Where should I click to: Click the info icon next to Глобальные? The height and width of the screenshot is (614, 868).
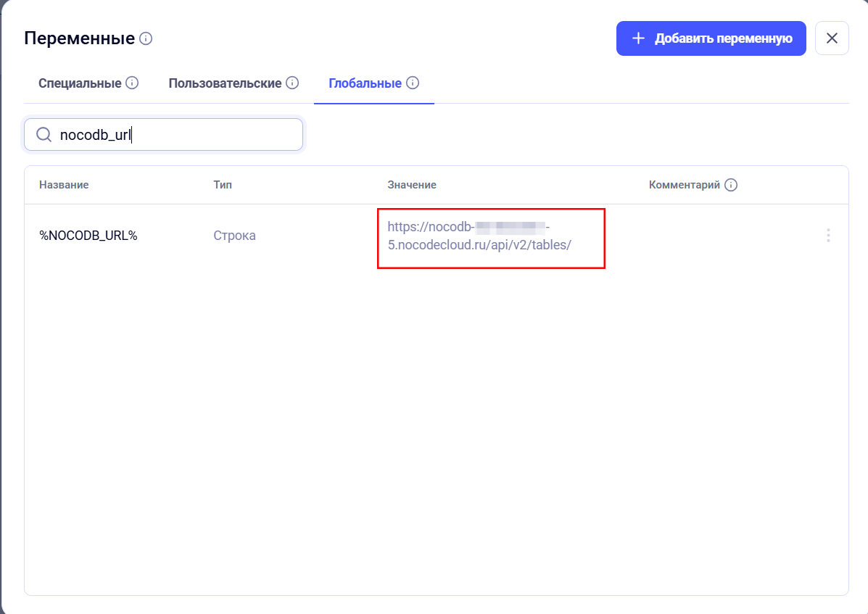(413, 83)
